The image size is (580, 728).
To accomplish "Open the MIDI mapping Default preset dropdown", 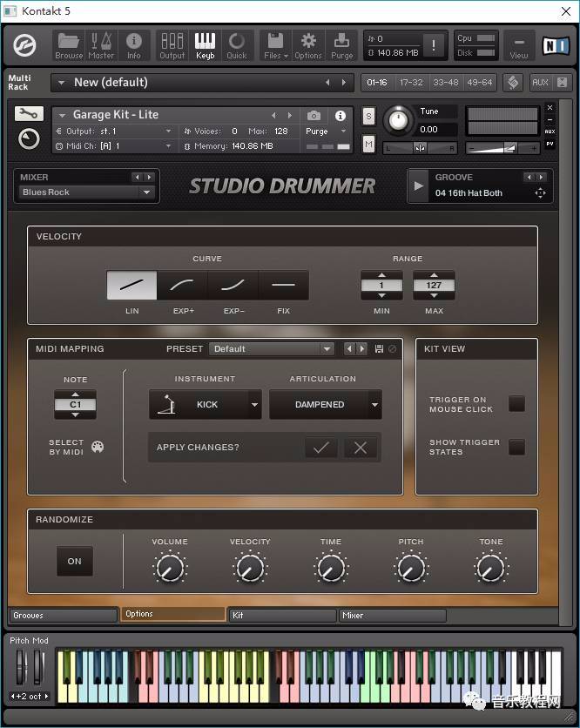I will point(272,348).
